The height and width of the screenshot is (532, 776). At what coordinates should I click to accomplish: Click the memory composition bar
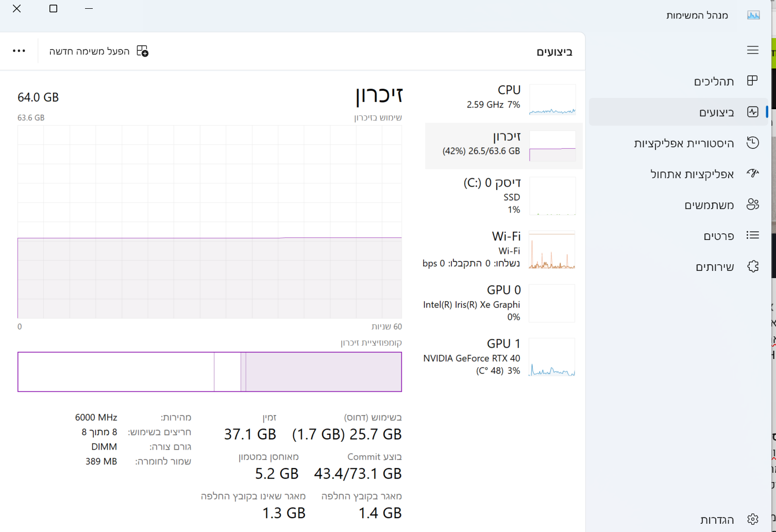210,372
